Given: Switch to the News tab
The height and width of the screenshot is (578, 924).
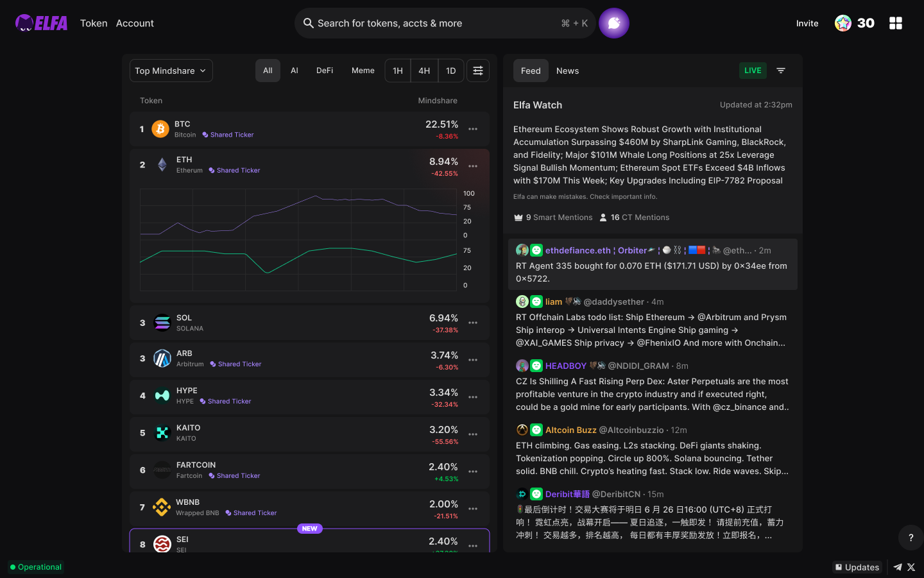Looking at the screenshot, I should tap(567, 71).
